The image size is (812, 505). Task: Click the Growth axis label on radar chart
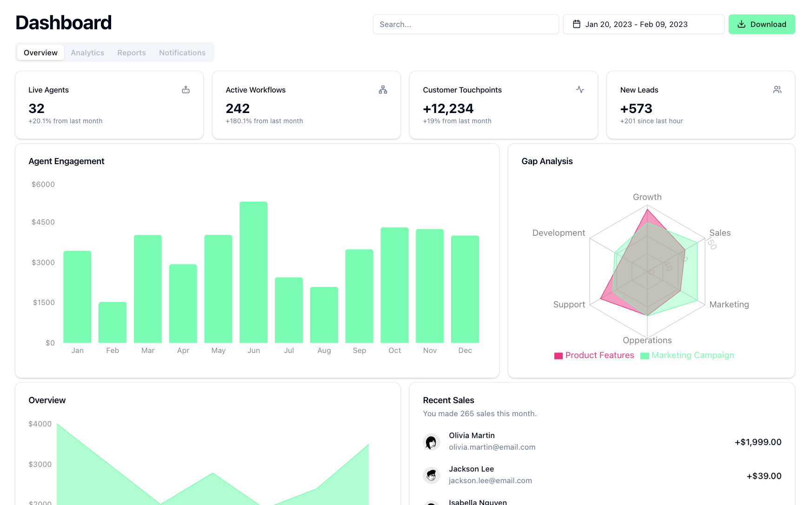click(x=647, y=197)
